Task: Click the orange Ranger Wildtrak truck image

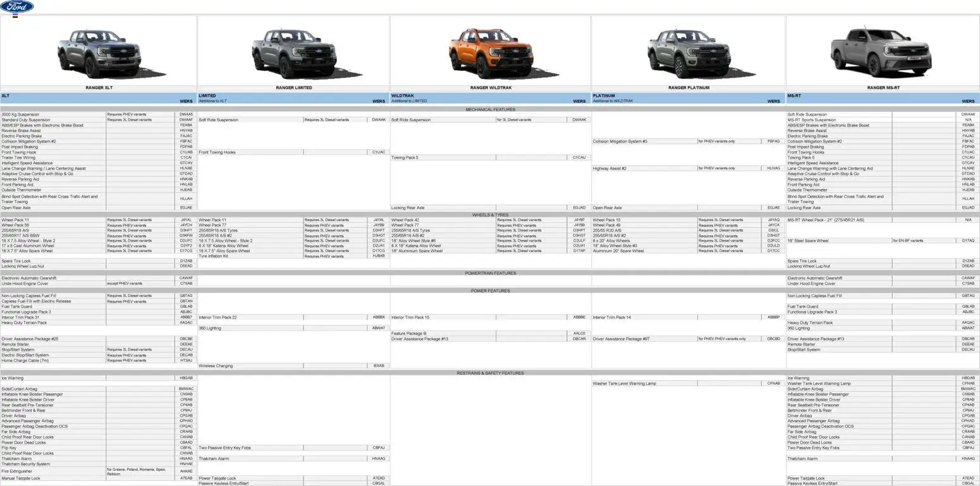Action: click(x=490, y=53)
